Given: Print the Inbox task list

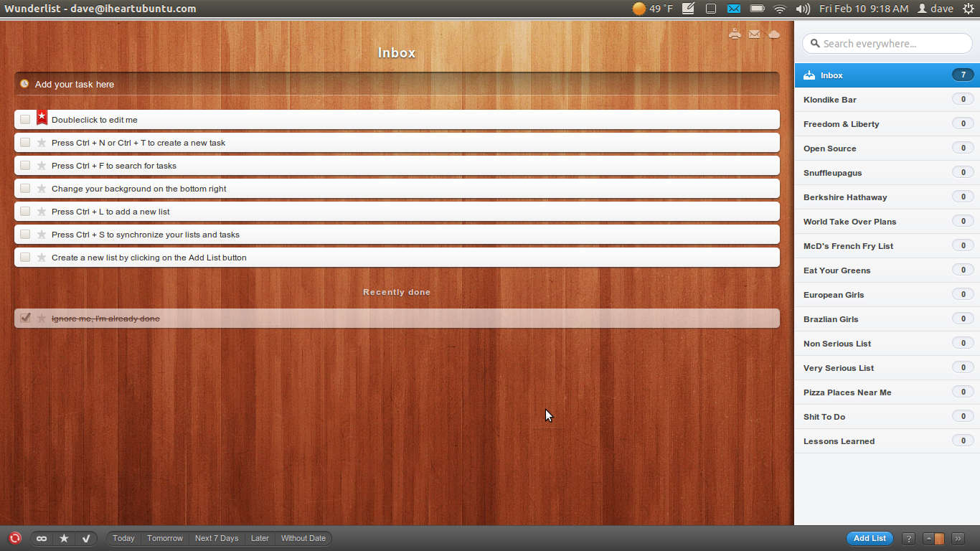Looking at the screenshot, I should coord(735,34).
